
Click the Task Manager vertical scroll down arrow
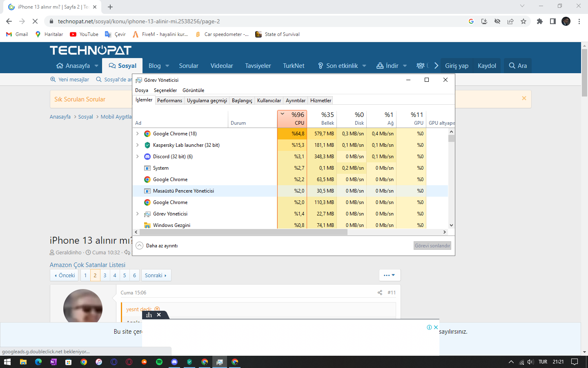(x=451, y=225)
